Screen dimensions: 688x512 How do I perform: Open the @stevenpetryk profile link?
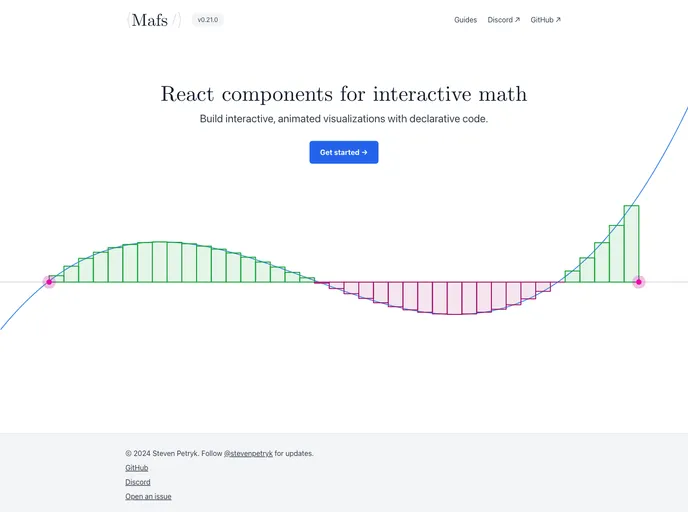248,453
